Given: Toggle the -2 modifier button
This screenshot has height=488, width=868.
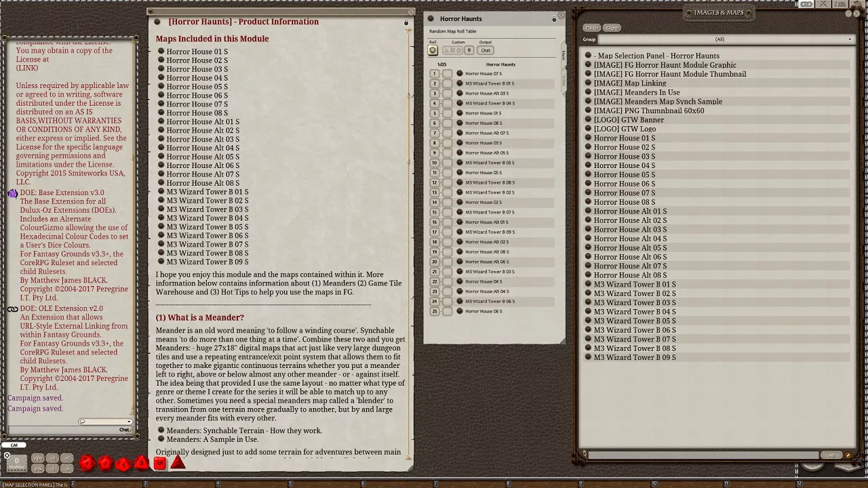Looking at the screenshot, I should [52, 468].
